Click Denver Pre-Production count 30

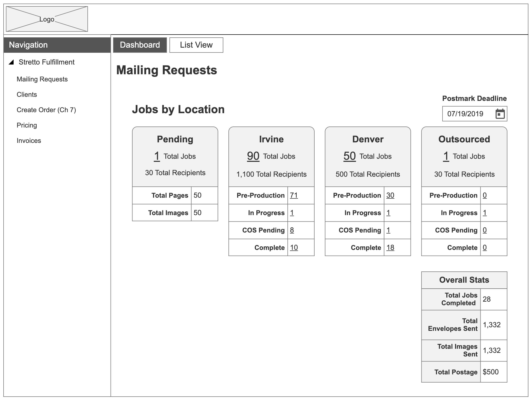390,195
